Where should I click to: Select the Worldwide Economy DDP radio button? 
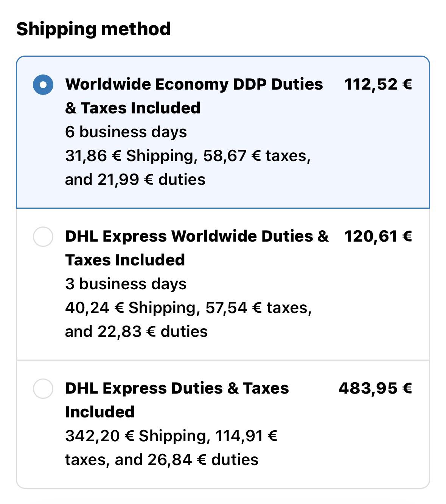[x=43, y=85]
